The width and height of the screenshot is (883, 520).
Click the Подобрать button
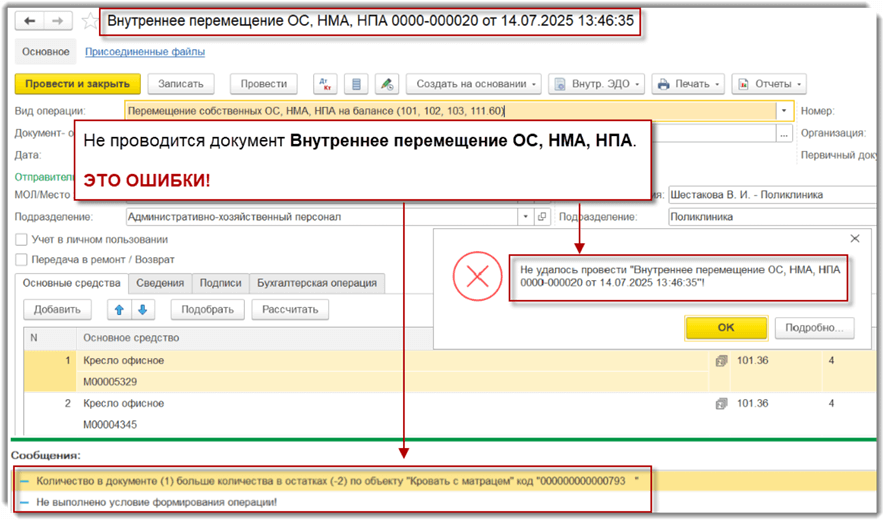click(x=207, y=309)
